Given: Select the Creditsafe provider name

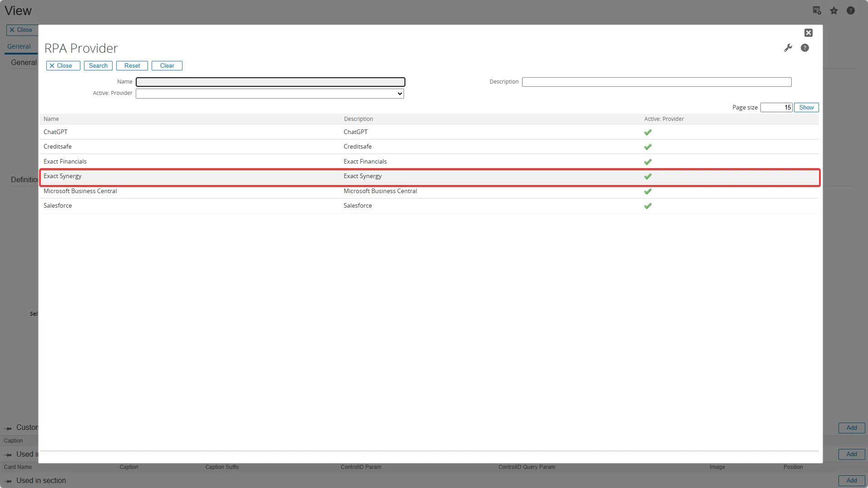Looking at the screenshot, I should point(58,146).
